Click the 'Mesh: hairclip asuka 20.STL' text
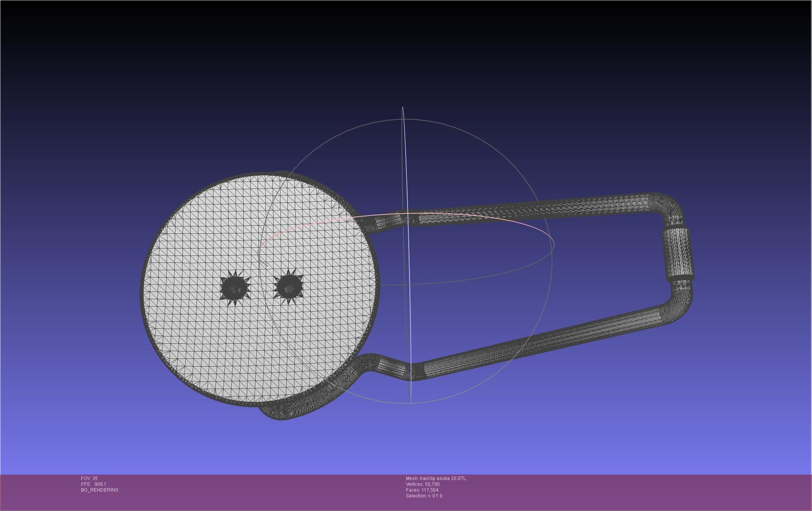 click(436, 478)
